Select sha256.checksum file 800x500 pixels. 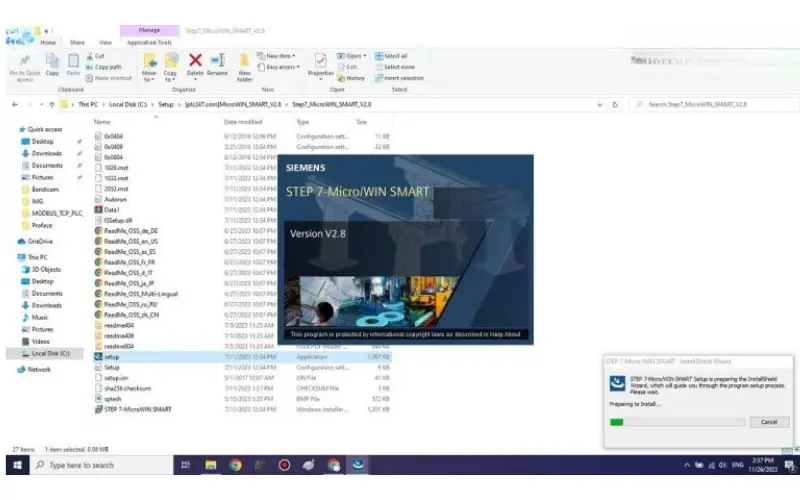point(128,388)
